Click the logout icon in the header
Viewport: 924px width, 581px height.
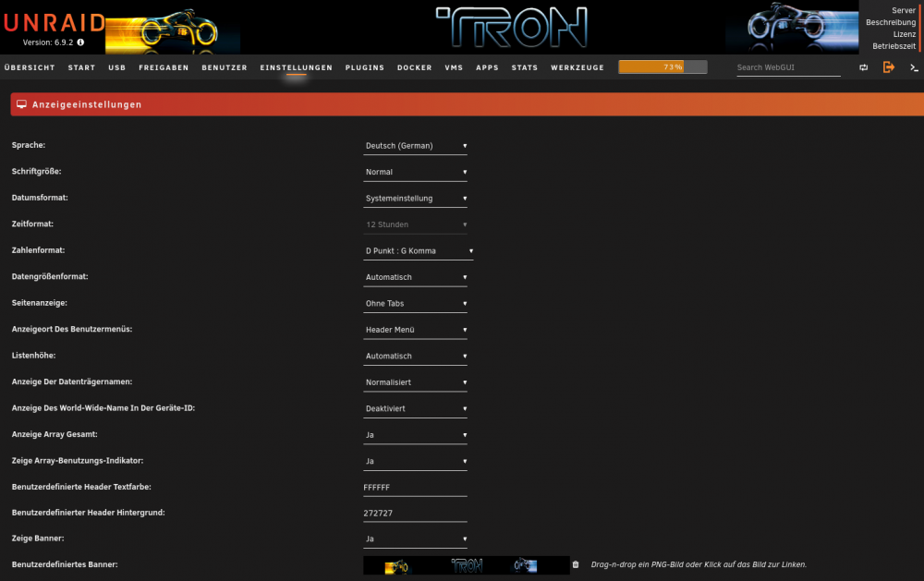pos(889,67)
